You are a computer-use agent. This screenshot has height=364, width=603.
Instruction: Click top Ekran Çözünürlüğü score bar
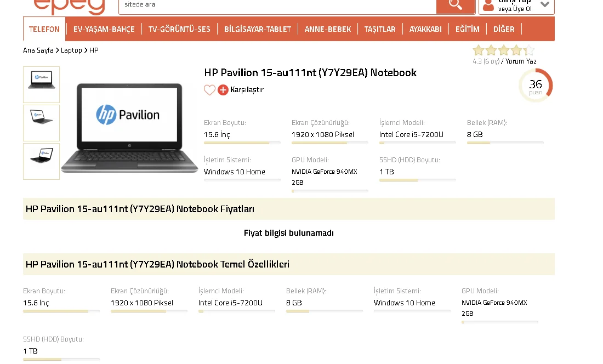[330, 143]
